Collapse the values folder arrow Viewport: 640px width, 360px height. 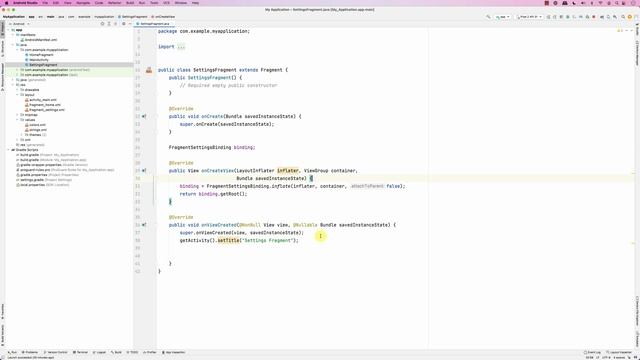point(17,120)
